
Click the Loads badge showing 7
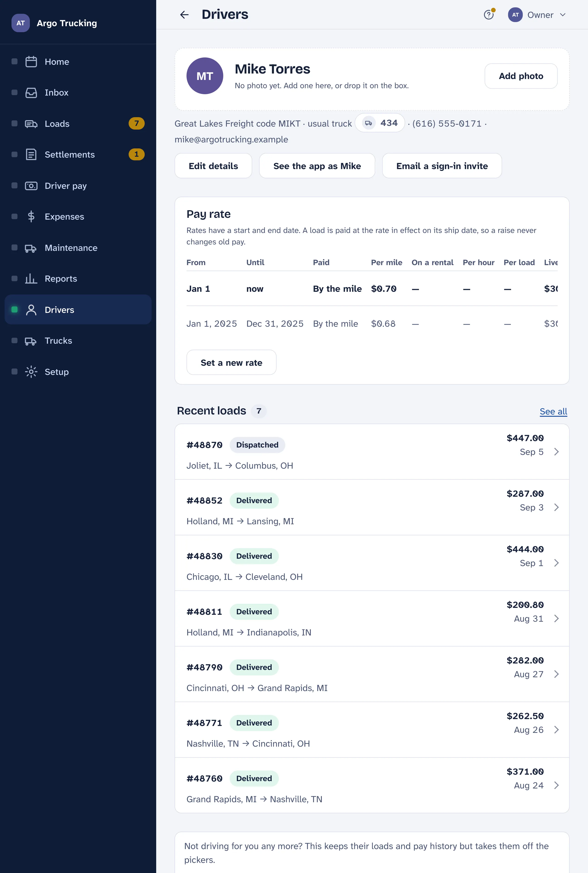[x=136, y=123]
